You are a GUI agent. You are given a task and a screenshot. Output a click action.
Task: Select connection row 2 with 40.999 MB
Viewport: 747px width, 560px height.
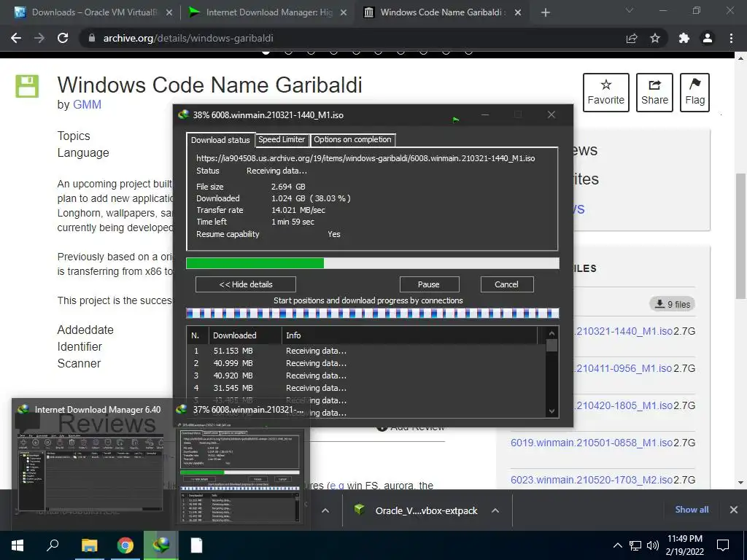(x=366, y=363)
